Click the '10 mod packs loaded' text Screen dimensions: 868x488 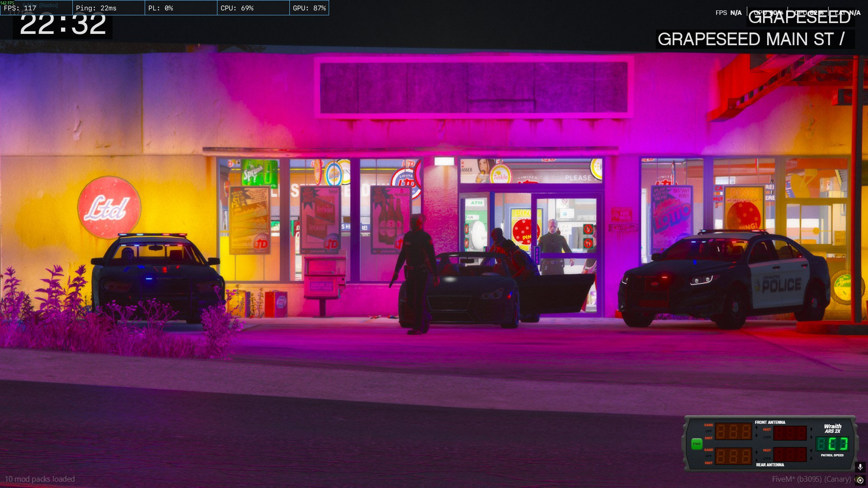[x=40, y=479]
